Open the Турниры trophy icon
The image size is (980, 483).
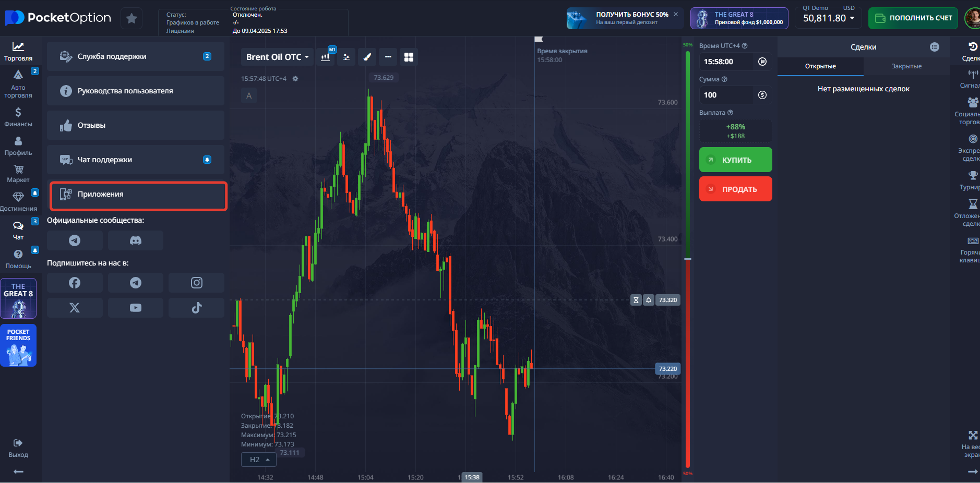click(972, 176)
